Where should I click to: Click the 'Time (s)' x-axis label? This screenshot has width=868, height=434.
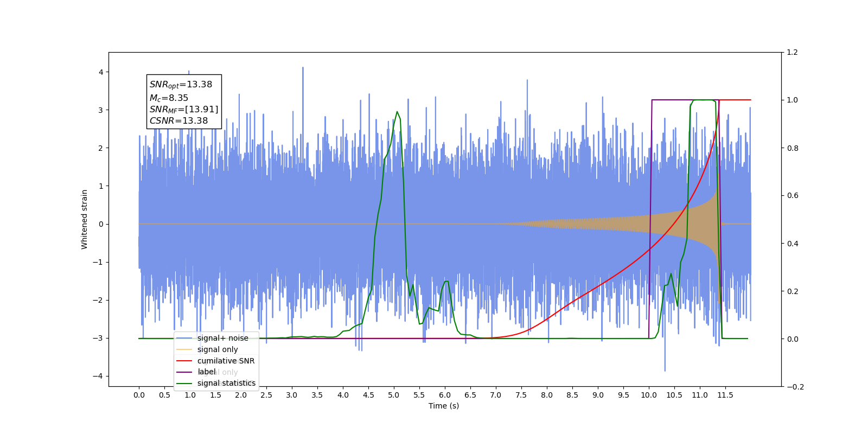click(x=444, y=406)
